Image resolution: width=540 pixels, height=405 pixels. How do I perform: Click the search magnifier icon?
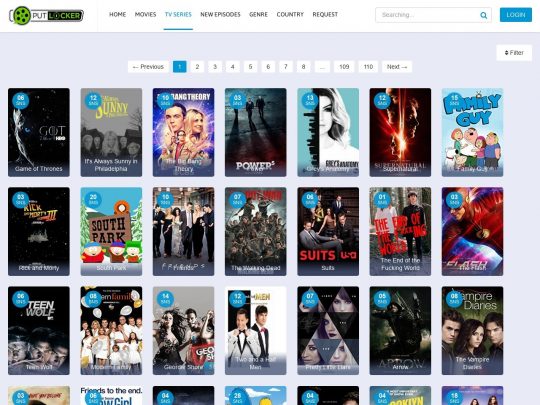484,15
